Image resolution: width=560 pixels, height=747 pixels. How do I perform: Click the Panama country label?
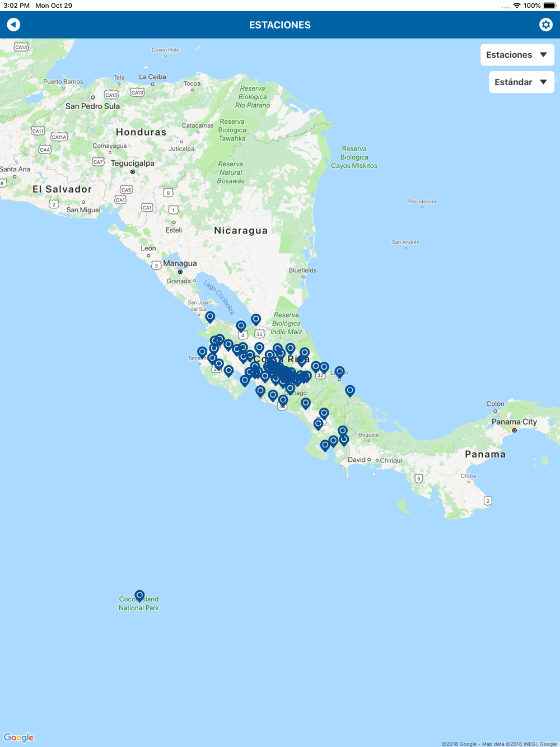485,454
